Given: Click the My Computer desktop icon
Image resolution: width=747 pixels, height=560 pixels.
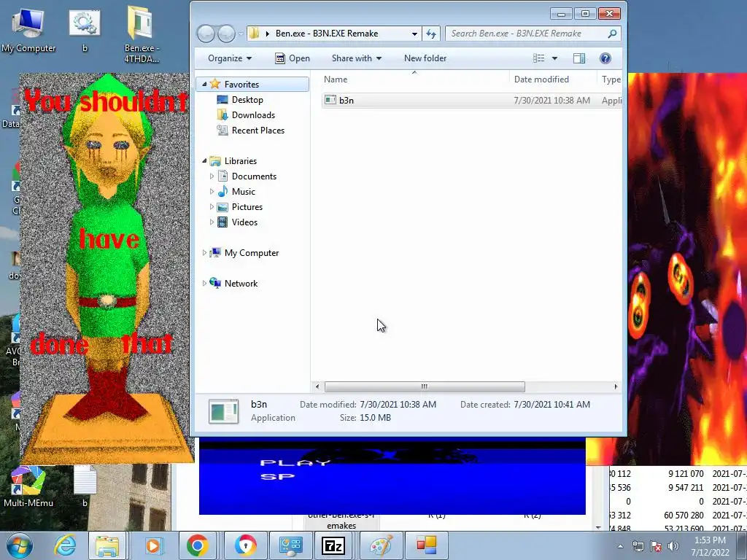Looking at the screenshot, I should click(28, 31).
